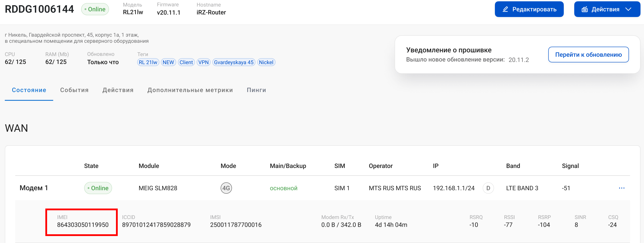
Task: Click the Modem Rx/Tx value 0.0 B / 342.0 B
Action: pos(341,225)
